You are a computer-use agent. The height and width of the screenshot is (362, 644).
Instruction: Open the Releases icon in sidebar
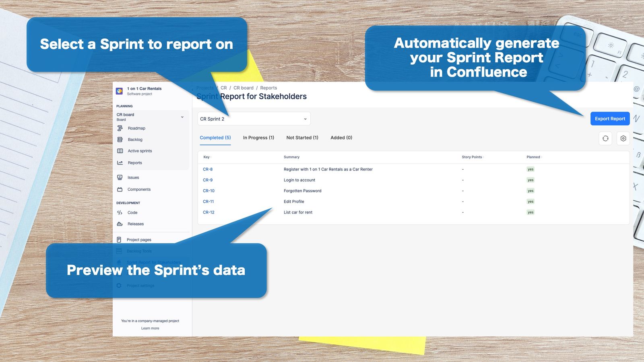(x=120, y=224)
